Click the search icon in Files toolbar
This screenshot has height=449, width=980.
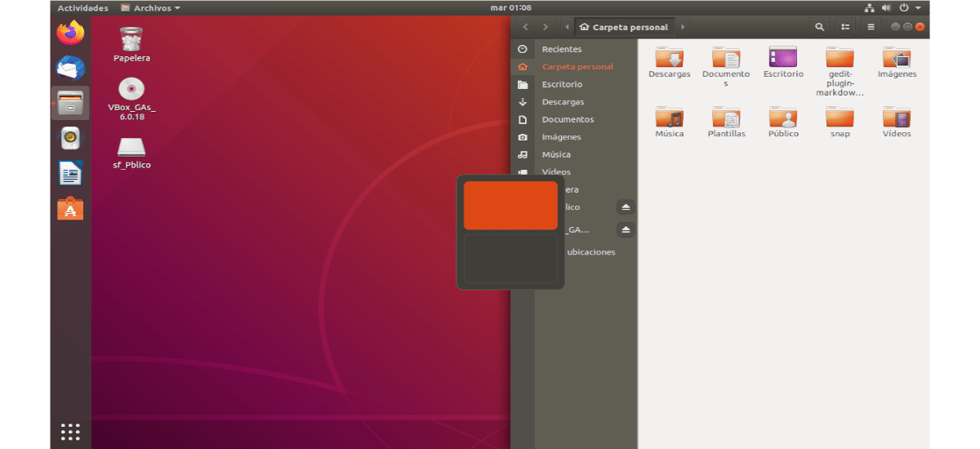pyautogui.click(x=819, y=27)
